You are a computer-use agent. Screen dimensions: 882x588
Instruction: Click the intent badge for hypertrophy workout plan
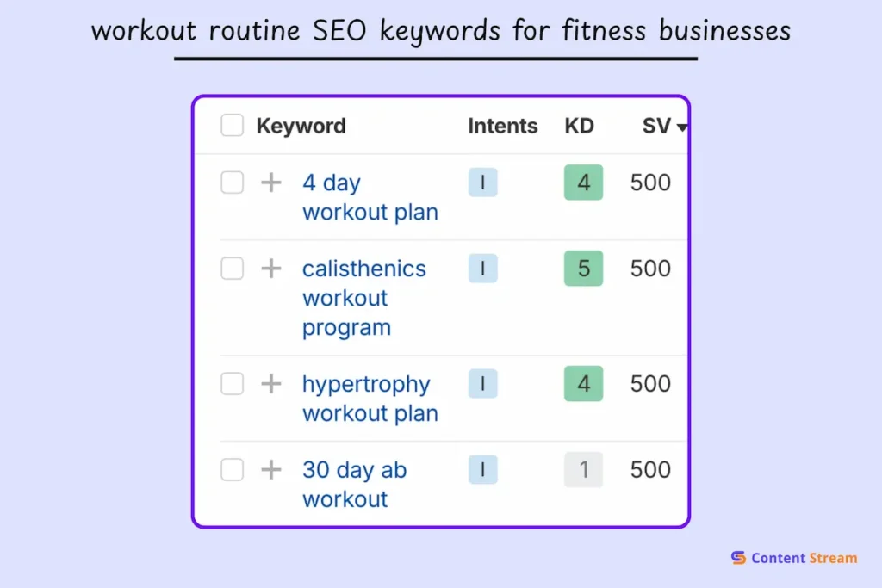pos(482,384)
